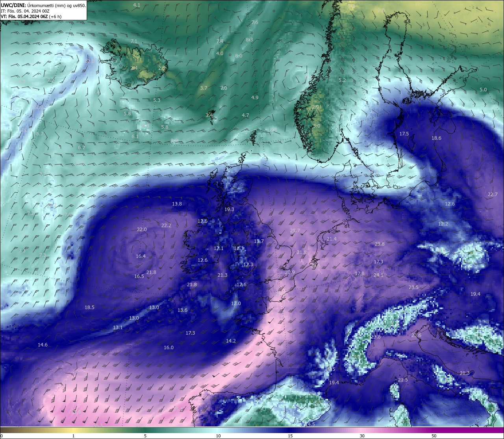Click the 10 tick on the colour scale
Screen dimensions: 504x439
218,436
